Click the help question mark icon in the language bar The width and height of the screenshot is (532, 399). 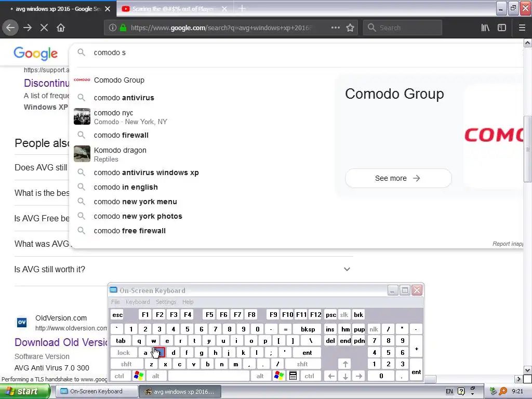[x=461, y=391]
